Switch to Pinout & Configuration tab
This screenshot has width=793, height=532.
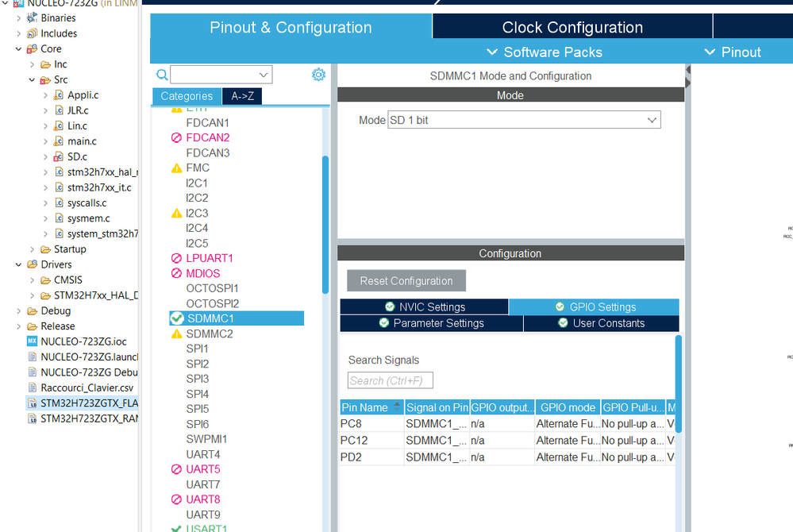pyautogui.click(x=291, y=27)
